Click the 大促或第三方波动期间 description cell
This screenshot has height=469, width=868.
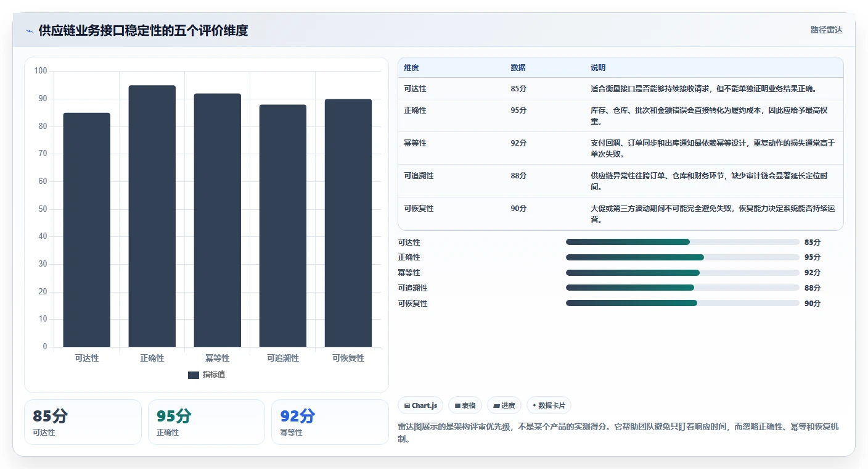pos(713,214)
